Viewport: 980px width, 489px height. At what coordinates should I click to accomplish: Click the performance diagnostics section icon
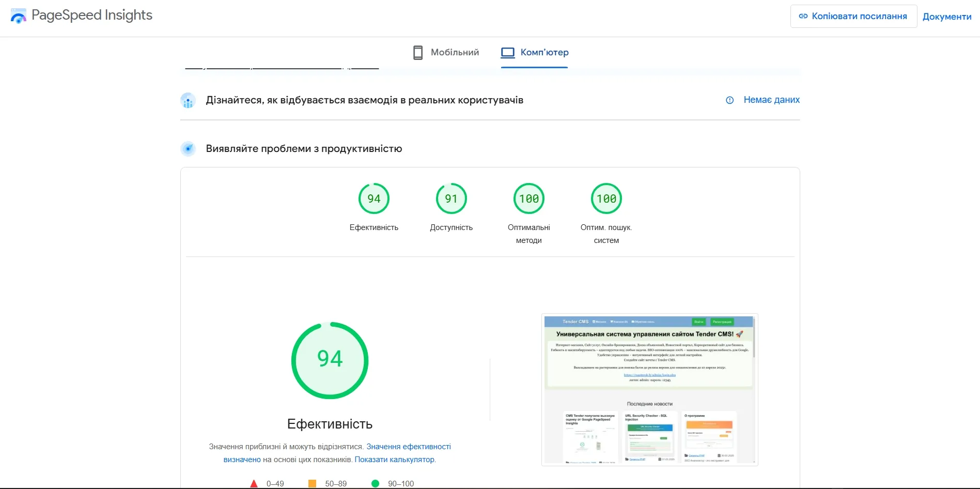tap(188, 149)
